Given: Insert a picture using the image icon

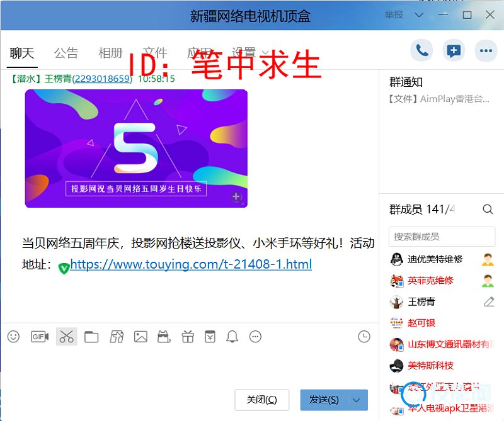Looking at the screenshot, I should [x=140, y=337].
